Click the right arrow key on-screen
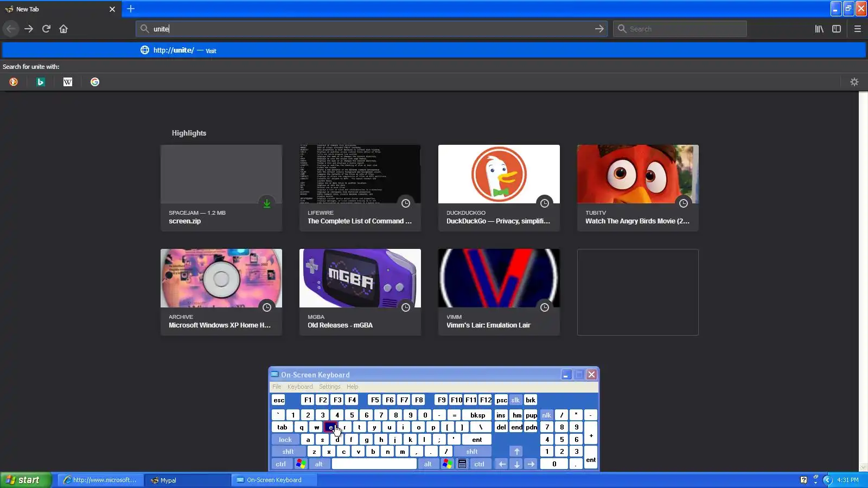 click(531, 464)
